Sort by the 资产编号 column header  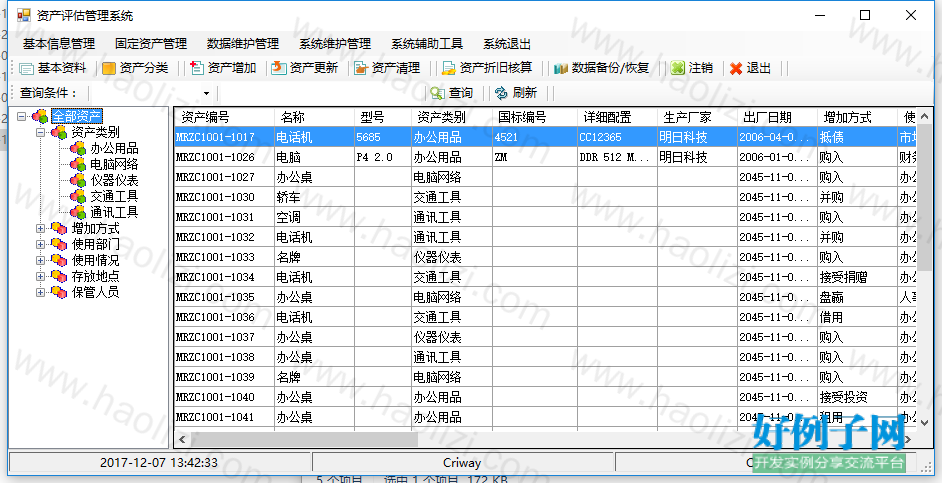pyautogui.click(x=225, y=117)
